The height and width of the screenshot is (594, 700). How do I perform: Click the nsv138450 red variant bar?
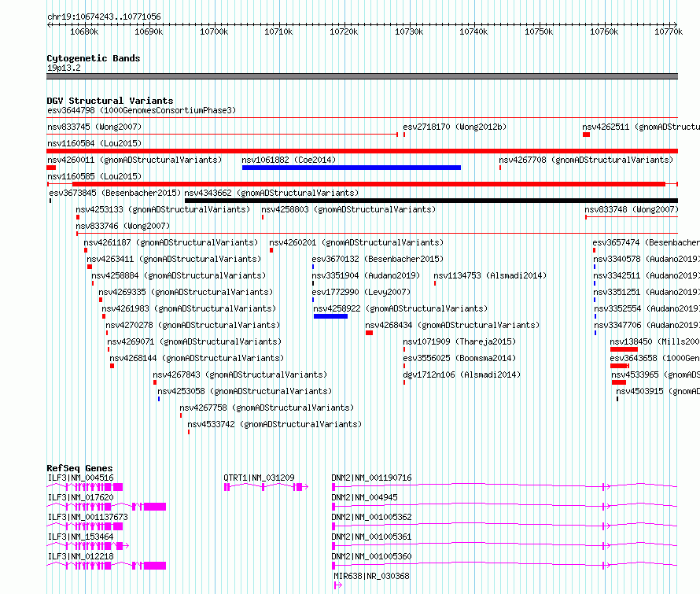coord(624,349)
